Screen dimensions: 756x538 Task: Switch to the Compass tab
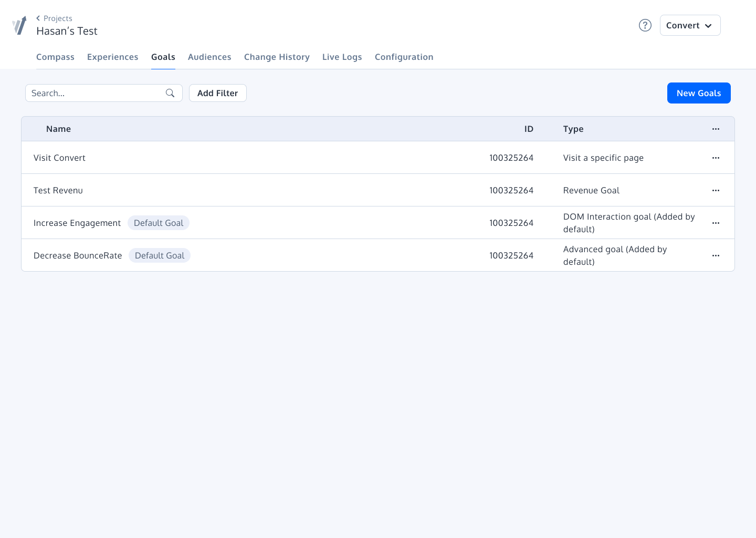[55, 57]
